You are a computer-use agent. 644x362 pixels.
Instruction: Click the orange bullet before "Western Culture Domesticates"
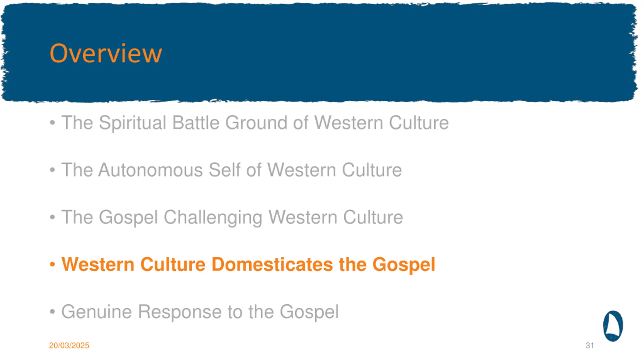coord(52,264)
